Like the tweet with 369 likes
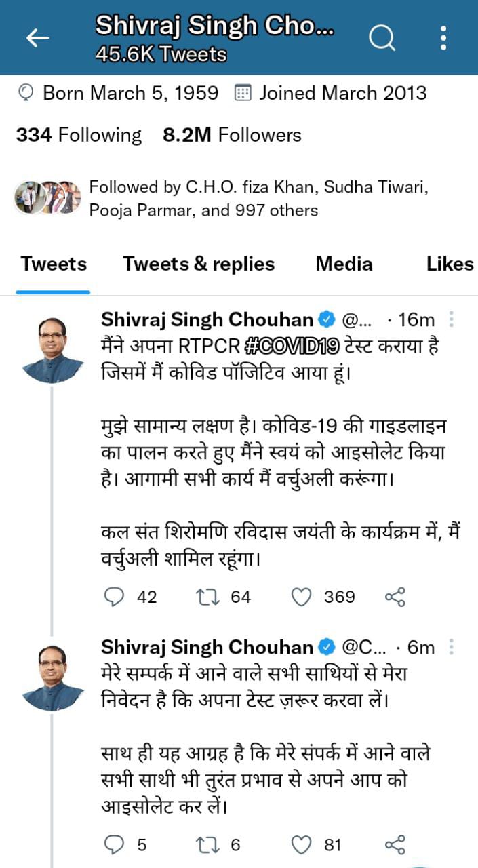Screen dimensions: 478x868 pos(300,597)
